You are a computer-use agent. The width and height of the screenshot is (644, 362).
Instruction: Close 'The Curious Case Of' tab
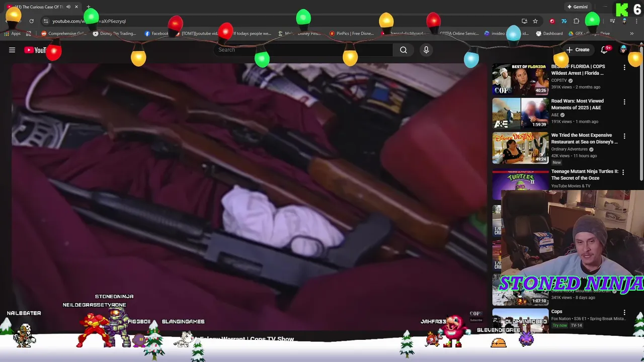click(x=76, y=7)
